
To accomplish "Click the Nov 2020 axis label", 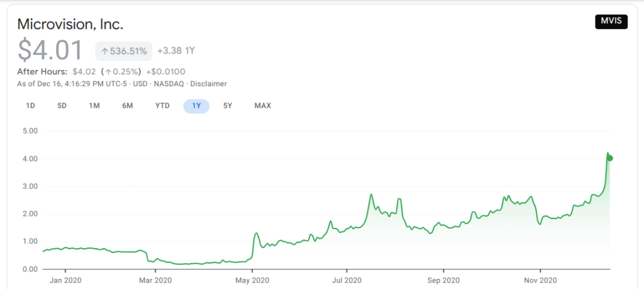I will (540, 280).
